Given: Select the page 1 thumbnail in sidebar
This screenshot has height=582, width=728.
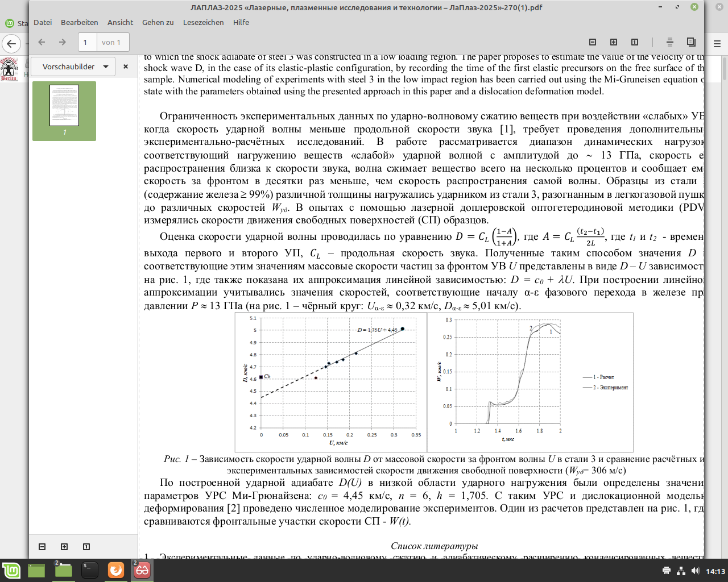Looking at the screenshot, I should pyautogui.click(x=64, y=111).
